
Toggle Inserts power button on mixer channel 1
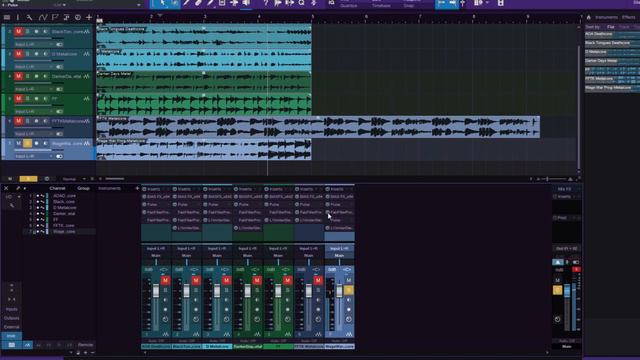click(144, 189)
